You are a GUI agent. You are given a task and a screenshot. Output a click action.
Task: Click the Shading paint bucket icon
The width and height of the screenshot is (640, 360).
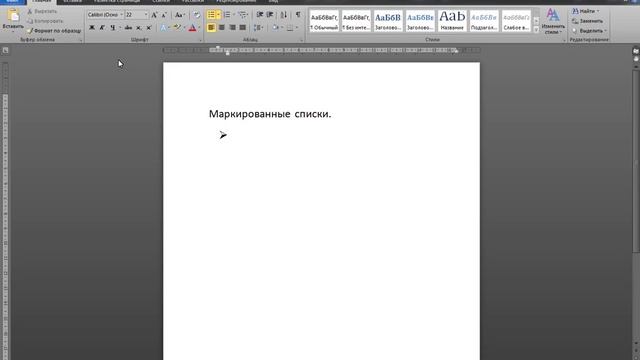276,28
